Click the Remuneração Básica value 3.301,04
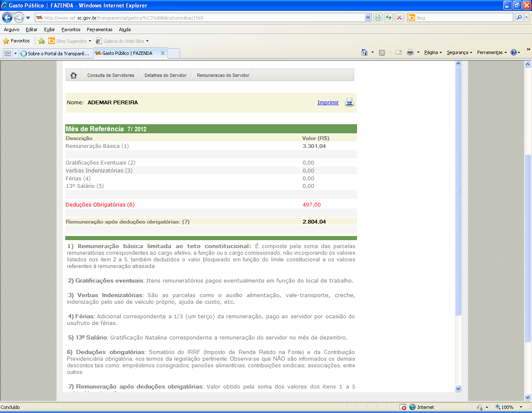The width and height of the screenshot is (532, 413). (314, 146)
